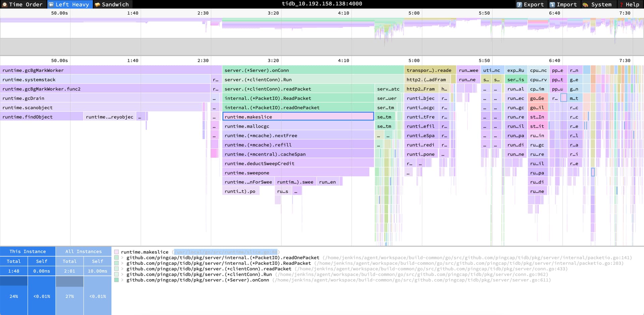
Task: Open the slice.go:88 source path link
Action: point(226,252)
